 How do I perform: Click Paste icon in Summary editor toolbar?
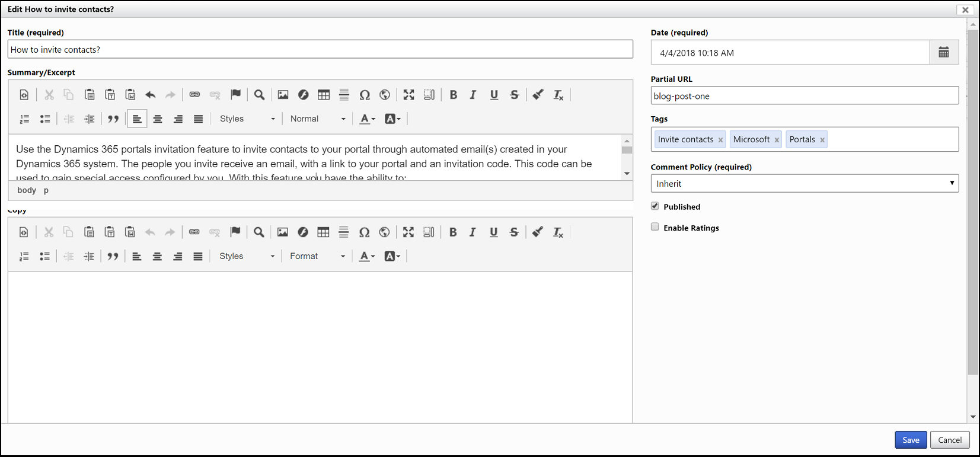pyautogui.click(x=90, y=95)
